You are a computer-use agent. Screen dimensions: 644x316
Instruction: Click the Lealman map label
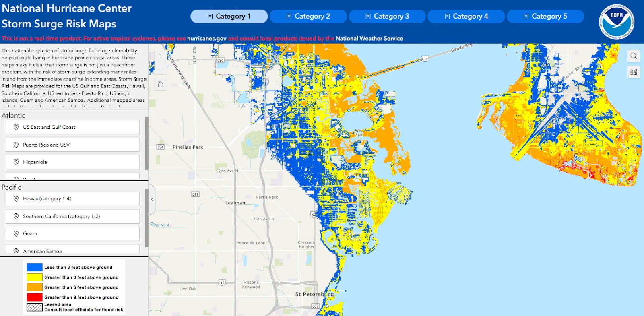[x=235, y=203]
